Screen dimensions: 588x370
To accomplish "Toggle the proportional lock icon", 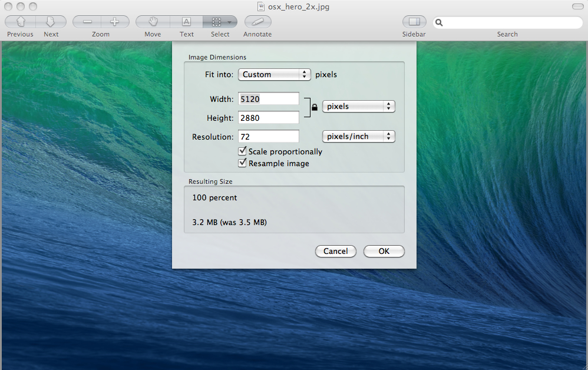I will [x=315, y=107].
